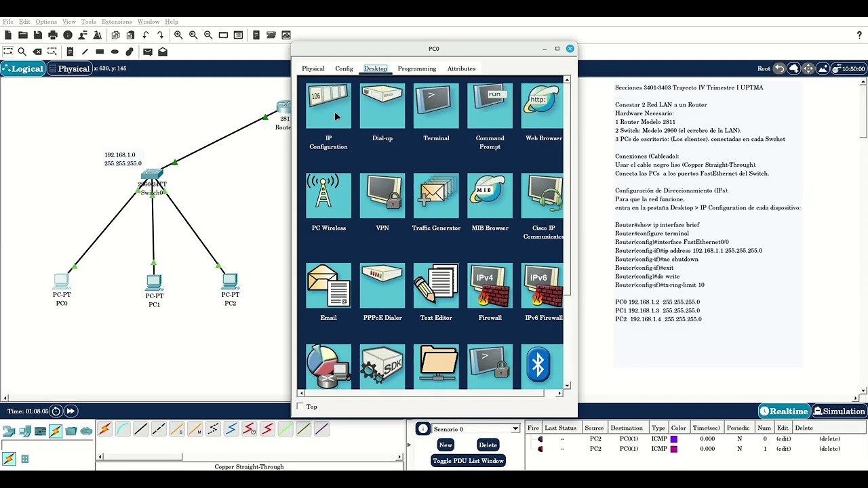Open the VPN app icon
Viewport: 868px width, 488px height.
382,196
